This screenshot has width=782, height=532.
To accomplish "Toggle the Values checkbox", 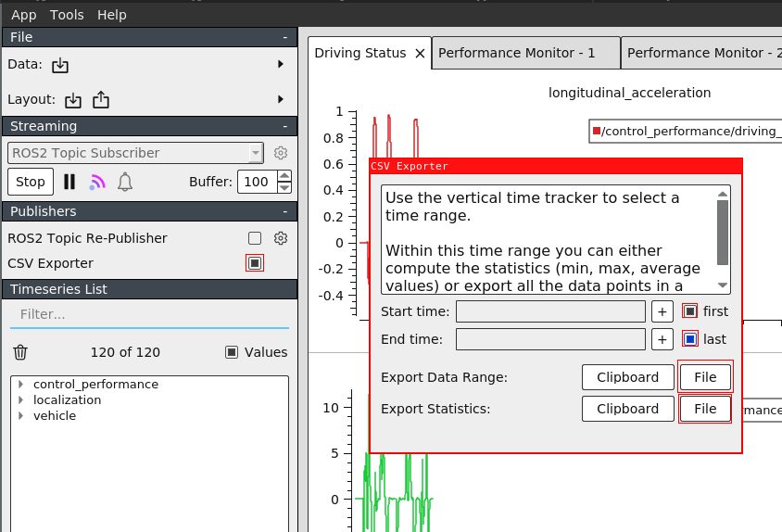I will click(x=233, y=352).
